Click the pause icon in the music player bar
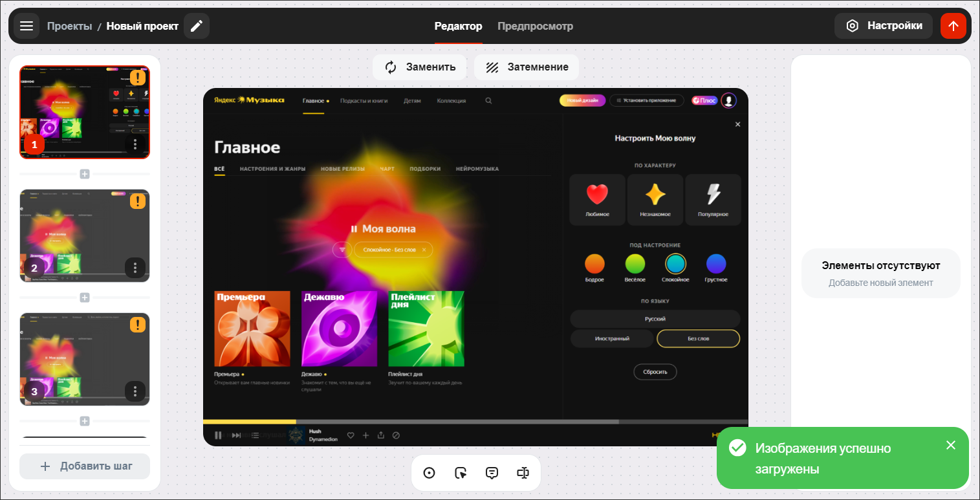Viewport: 980px width, 500px height. [218, 435]
